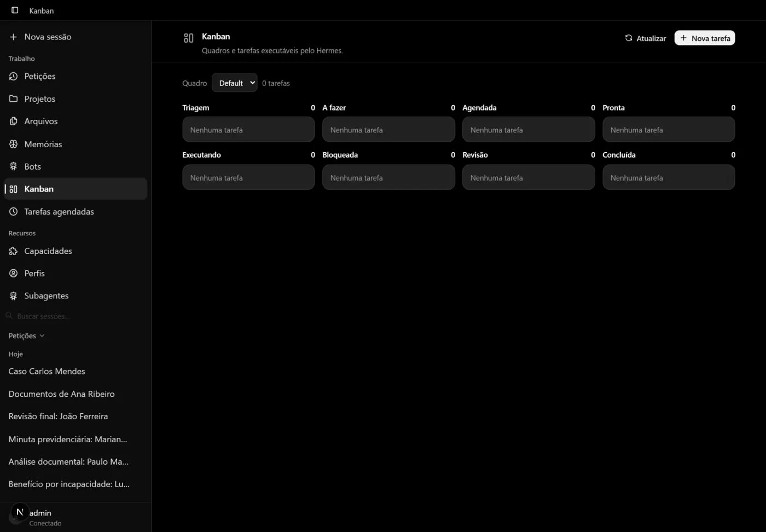Click the Concluída column empty card

pyautogui.click(x=669, y=177)
